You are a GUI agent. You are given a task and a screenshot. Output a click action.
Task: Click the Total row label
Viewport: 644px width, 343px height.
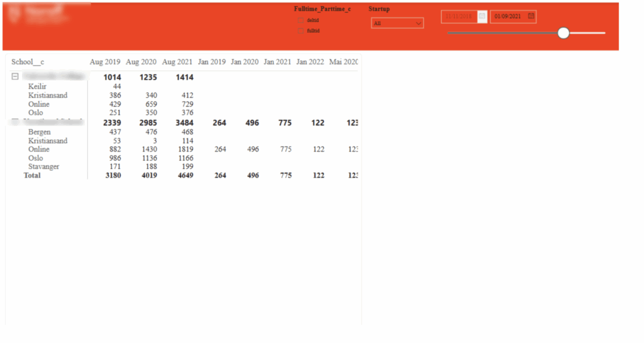[32, 175]
